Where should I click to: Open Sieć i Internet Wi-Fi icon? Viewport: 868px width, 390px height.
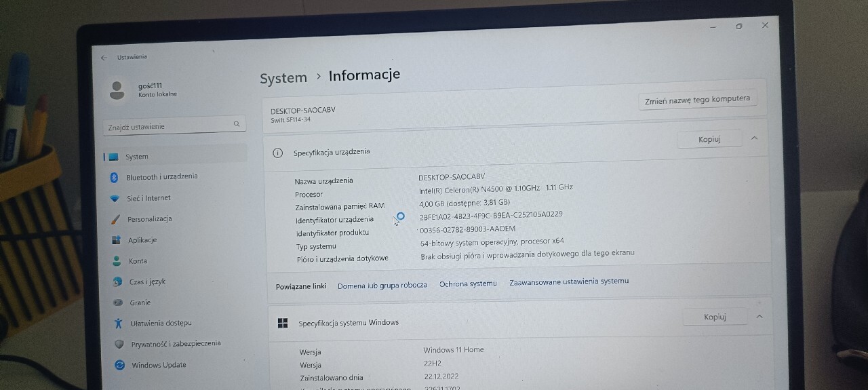[x=115, y=198]
